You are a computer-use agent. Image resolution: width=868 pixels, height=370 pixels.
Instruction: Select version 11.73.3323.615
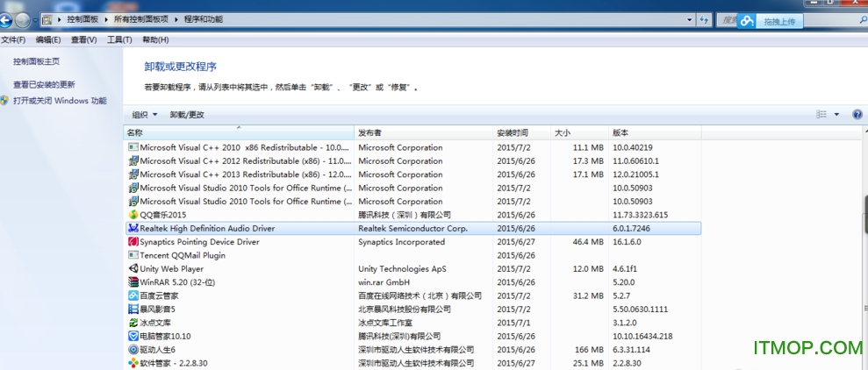(x=640, y=215)
